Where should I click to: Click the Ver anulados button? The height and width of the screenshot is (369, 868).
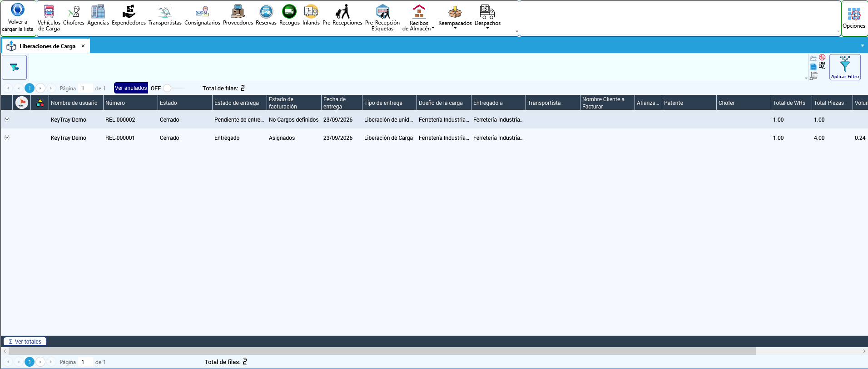click(x=131, y=88)
